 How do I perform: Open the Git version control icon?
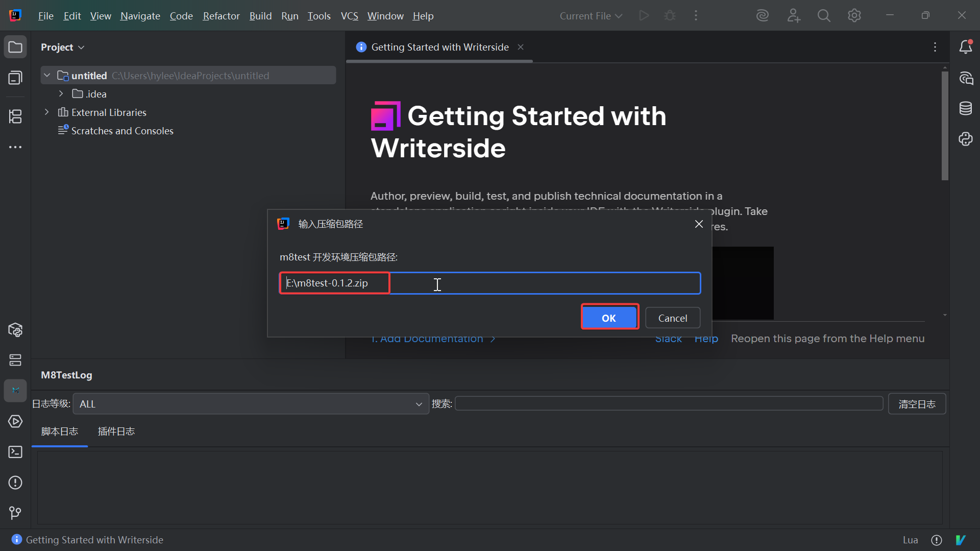(15, 513)
